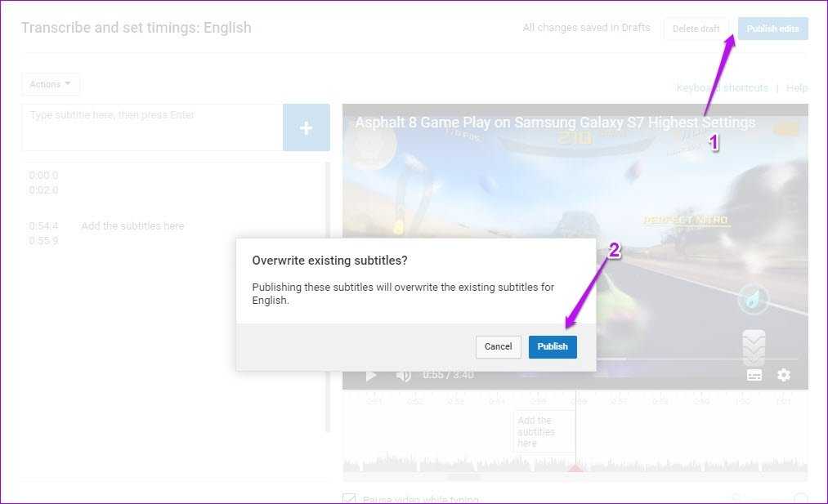Play the video with the play icon
This screenshot has height=504, width=828.
371,375
